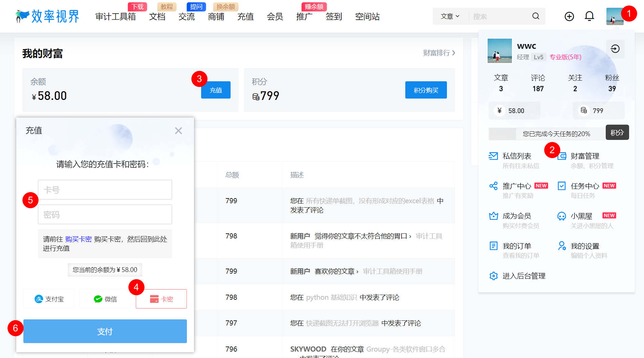Go to 签到 nav item

pyautogui.click(x=334, y=17)
